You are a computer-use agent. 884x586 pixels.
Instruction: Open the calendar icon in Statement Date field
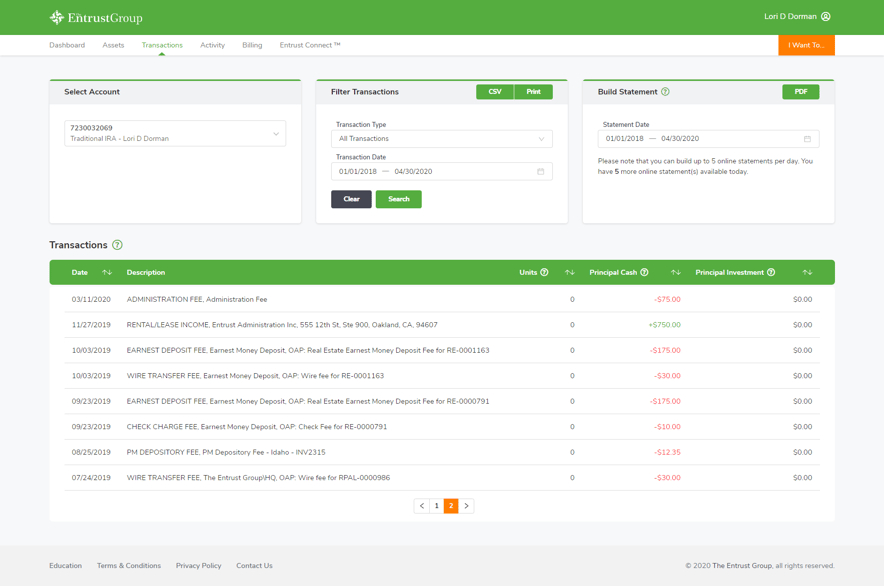pos(805,138)
